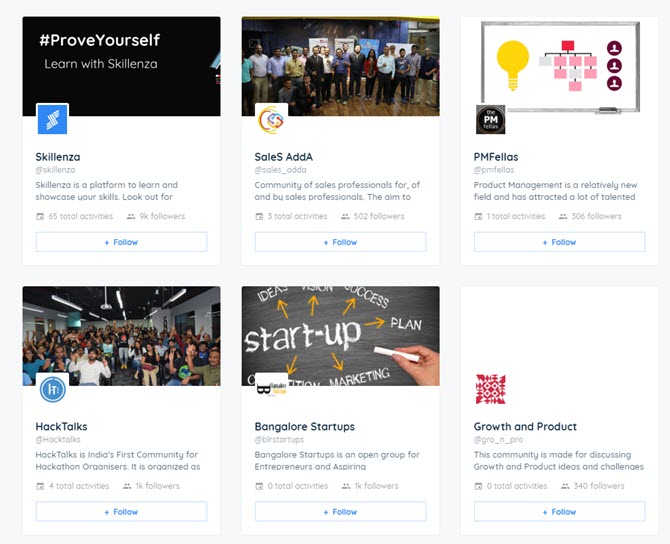Click the SaleS AddA logo avatar
Viewport: 670px width, 544px height.
point(271,119)
